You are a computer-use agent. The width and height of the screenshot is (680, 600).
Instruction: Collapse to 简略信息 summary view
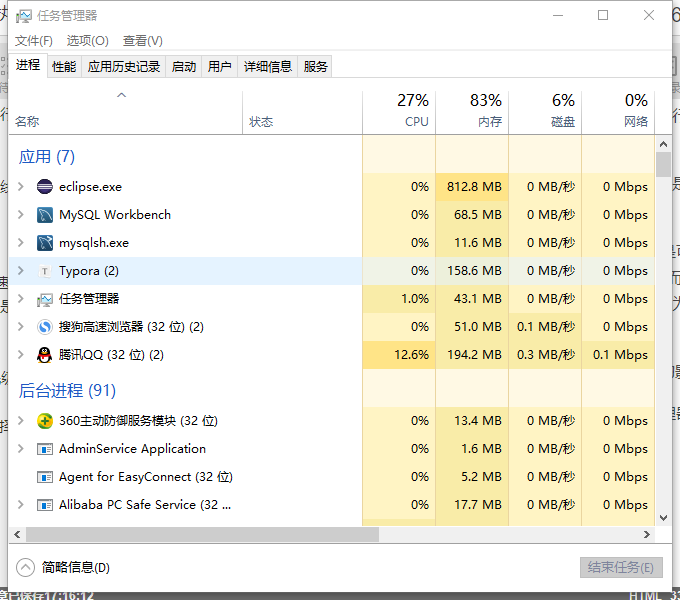coord(63,567)
